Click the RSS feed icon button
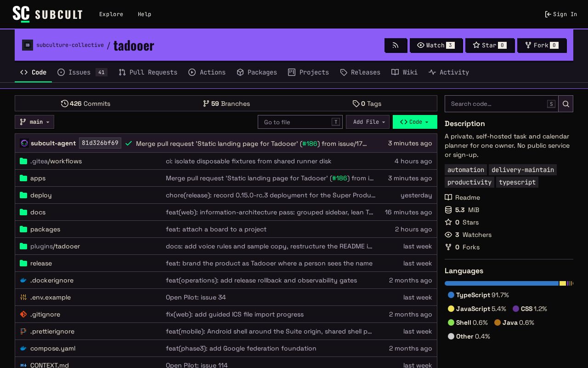The height and width of the screenshot is (368, 588). (396, 45)
